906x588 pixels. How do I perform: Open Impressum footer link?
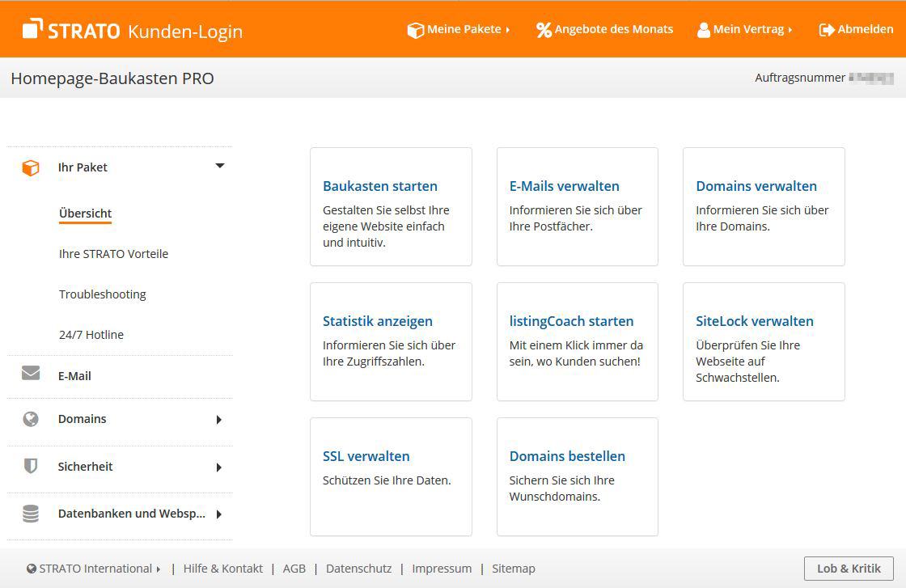coord(442,569)
